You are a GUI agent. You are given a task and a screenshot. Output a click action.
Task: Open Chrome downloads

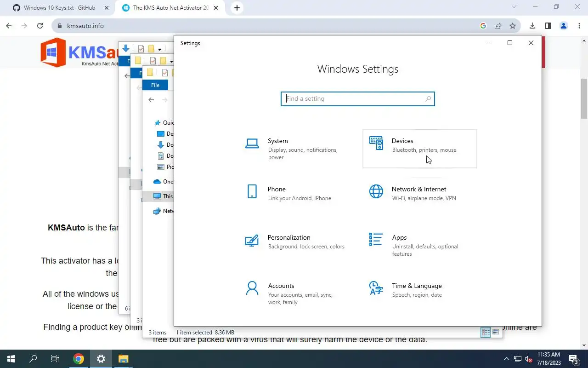[x=532, y=26]
